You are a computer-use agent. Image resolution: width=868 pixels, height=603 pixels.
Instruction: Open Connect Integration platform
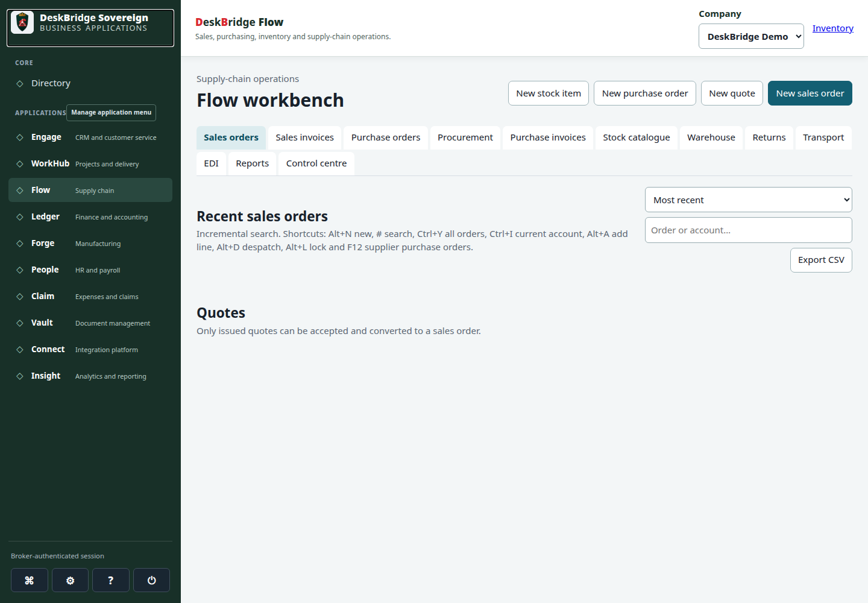(x=90, y=349)
